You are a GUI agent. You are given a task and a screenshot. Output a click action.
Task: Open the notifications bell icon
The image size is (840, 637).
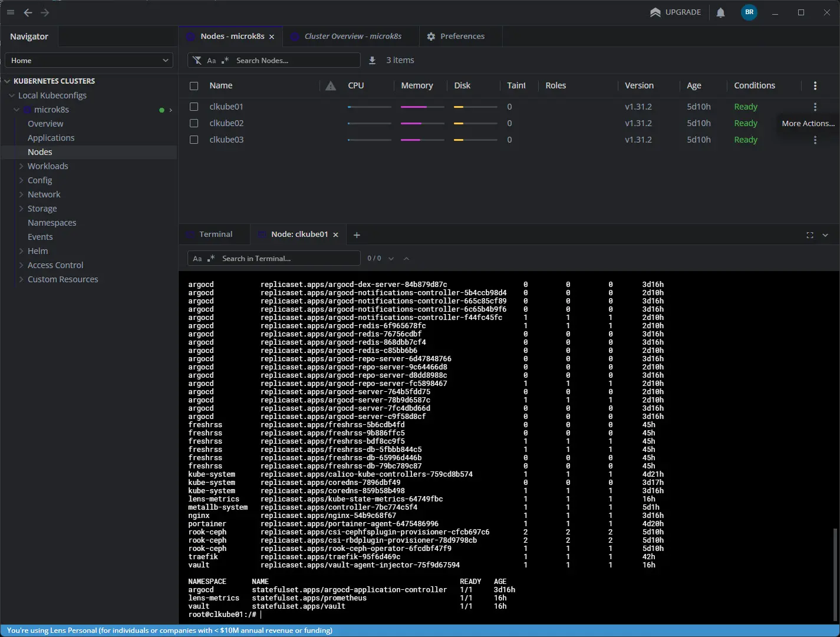(x=720, y=12)
